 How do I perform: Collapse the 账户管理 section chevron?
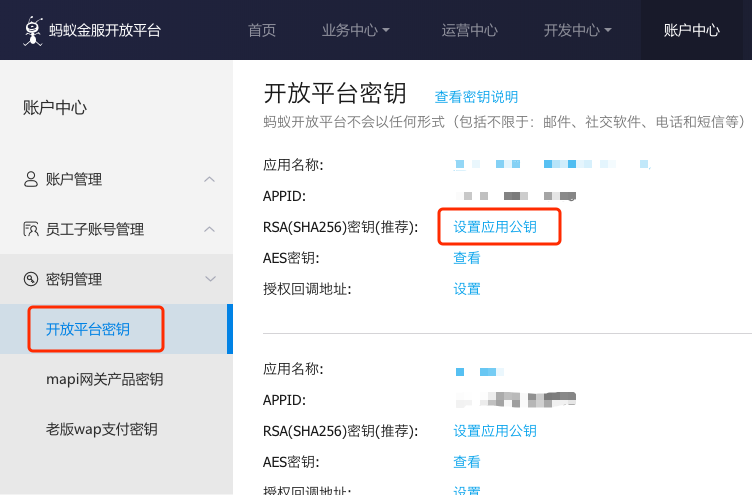click(x=209, y=179)
